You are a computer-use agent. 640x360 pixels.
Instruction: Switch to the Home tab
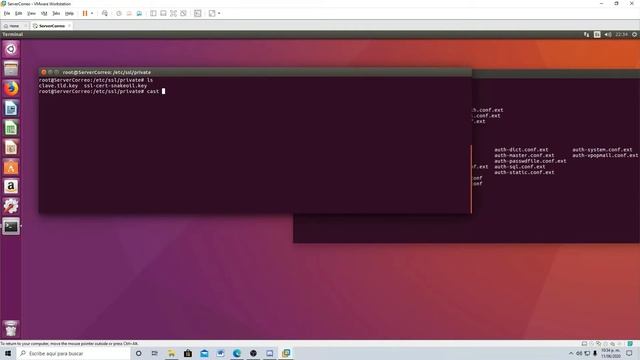coord(14,26)
